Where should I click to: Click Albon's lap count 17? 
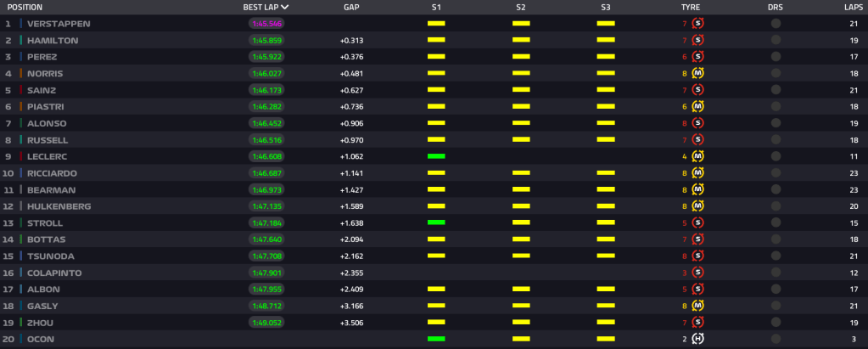pos(854,290)
